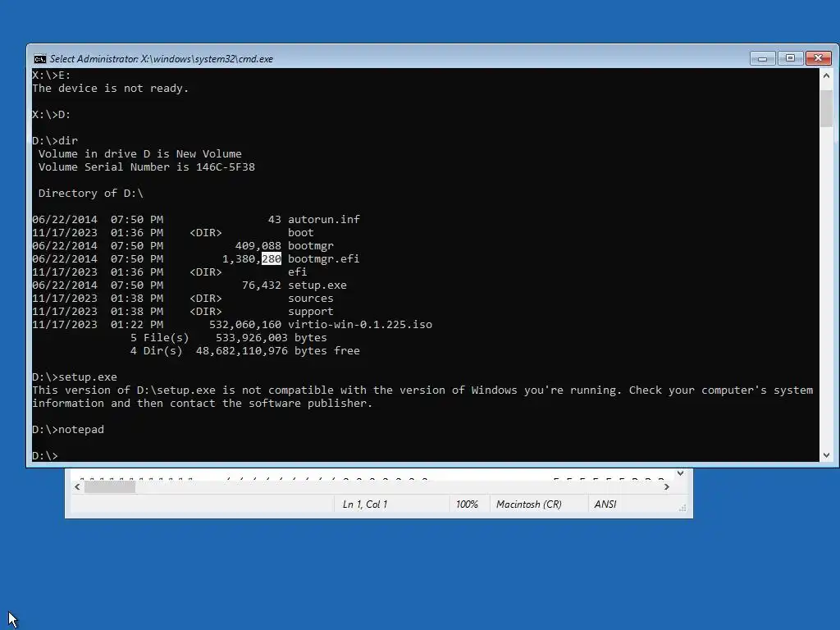Click 'The device is not ready.' message
840x630 pixels.
[x=111, y=89]
